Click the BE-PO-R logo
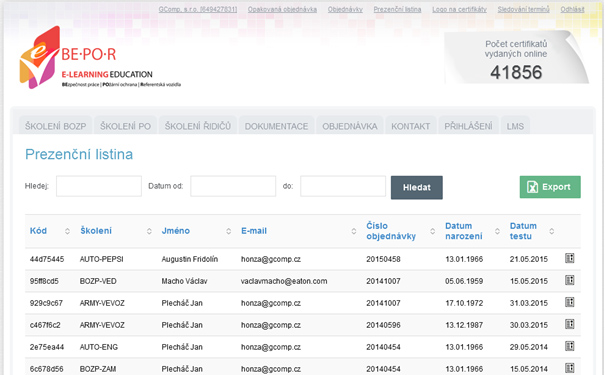Image resolution: width=605 pixels, height=375 pixels. pyautogui.click(x=100, y=58)
